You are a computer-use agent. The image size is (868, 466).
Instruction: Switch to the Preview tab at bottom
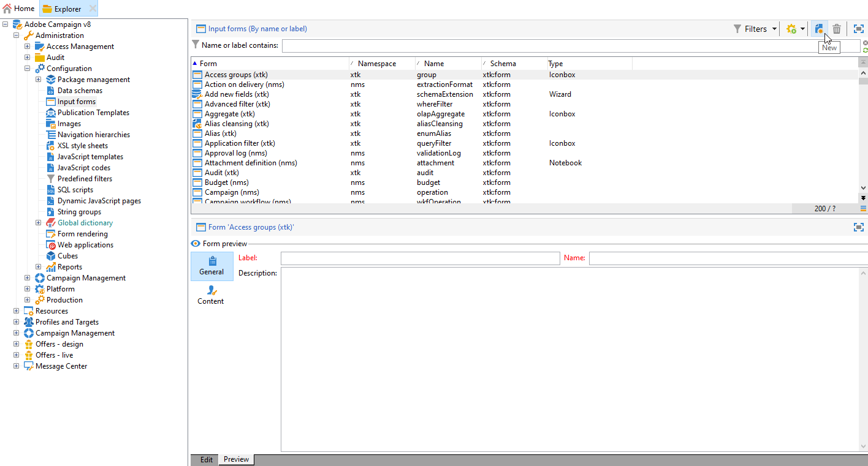pos(236,459)
